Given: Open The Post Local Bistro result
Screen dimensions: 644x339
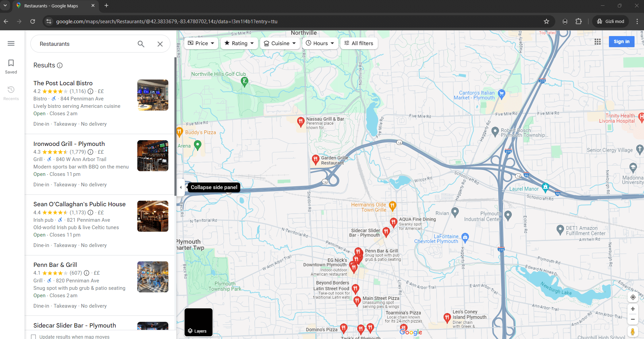Looking at the screenshot, I should (63, 83).
